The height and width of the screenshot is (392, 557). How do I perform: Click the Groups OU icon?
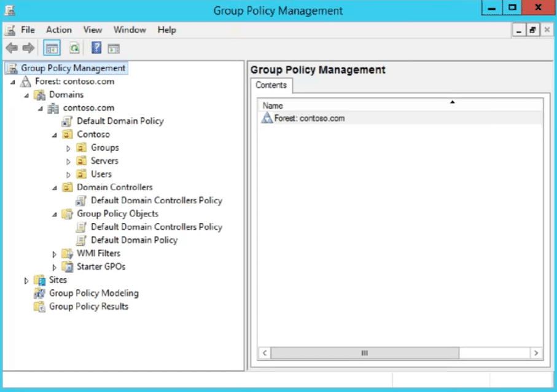(81, 148)
